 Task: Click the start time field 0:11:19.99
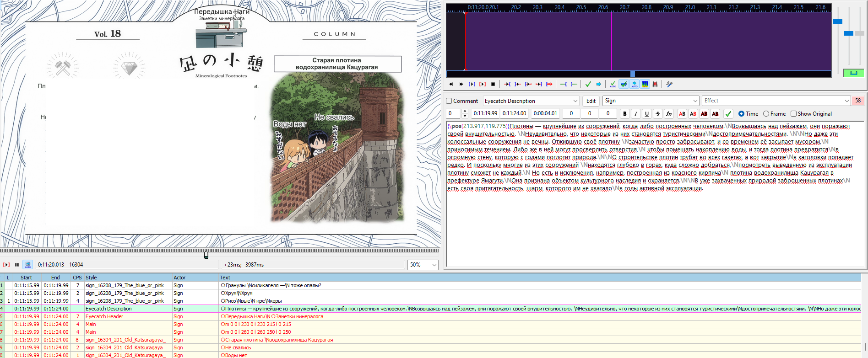point(485,113)
